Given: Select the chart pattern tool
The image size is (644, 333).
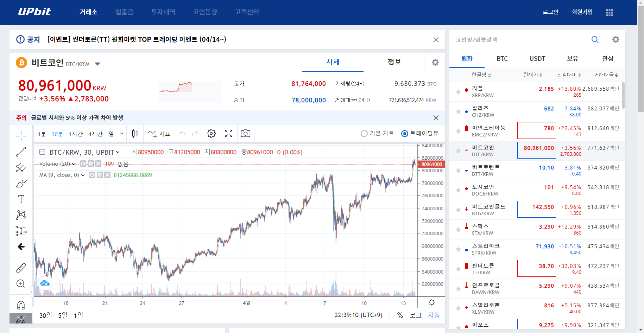Looking at the screenshot, I should tap(21, 215).
